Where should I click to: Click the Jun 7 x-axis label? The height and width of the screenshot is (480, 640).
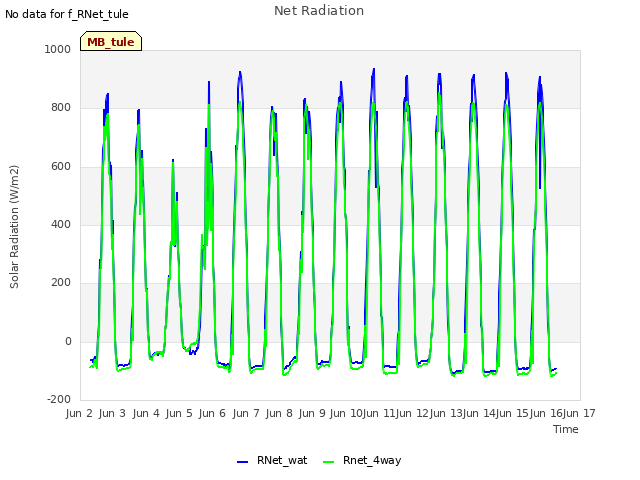point(246,413)
